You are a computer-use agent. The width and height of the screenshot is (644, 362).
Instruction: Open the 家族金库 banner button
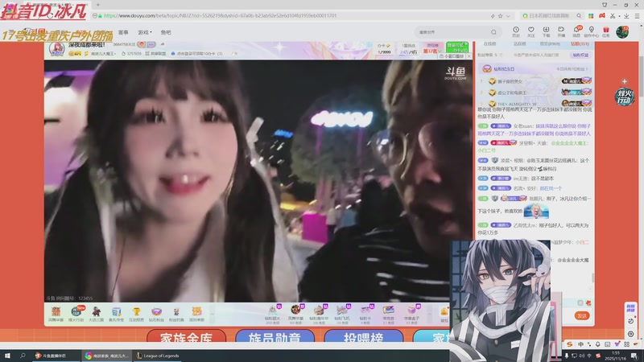pyautogui.click(x=186, y=335)
